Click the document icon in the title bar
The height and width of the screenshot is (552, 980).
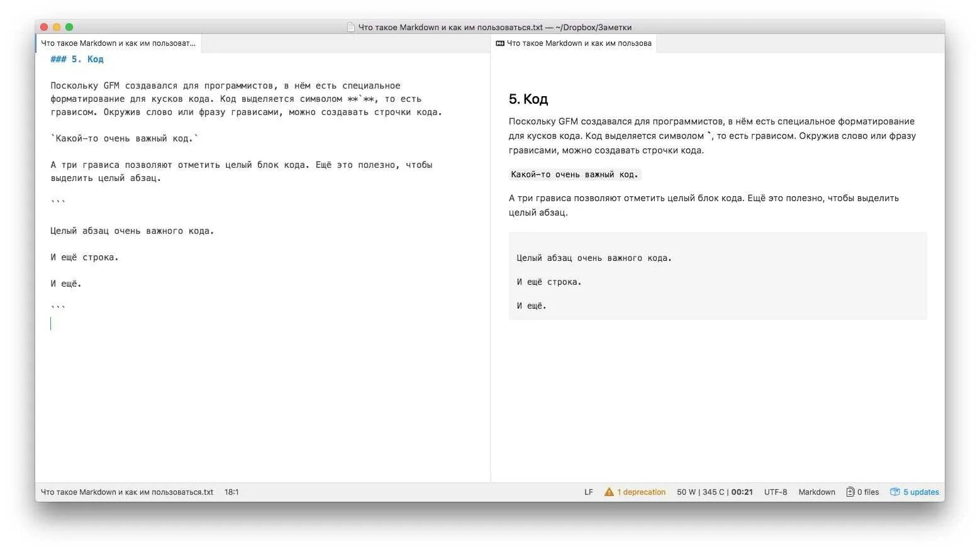[x=351, y=27]
